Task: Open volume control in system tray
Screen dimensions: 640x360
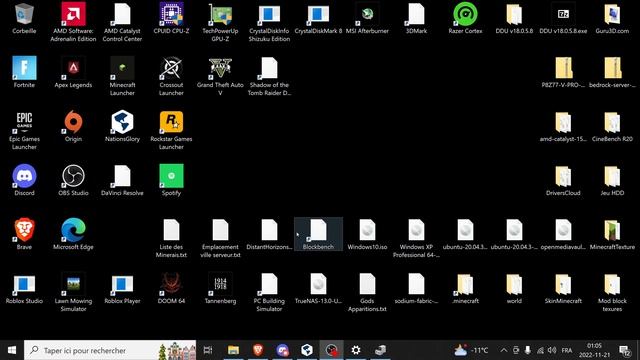Action: [x=552, y=350]
